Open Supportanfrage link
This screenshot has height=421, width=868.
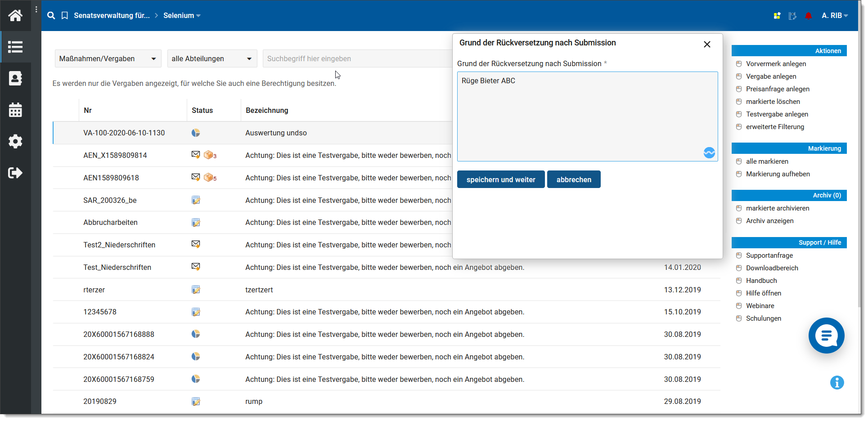769,255
